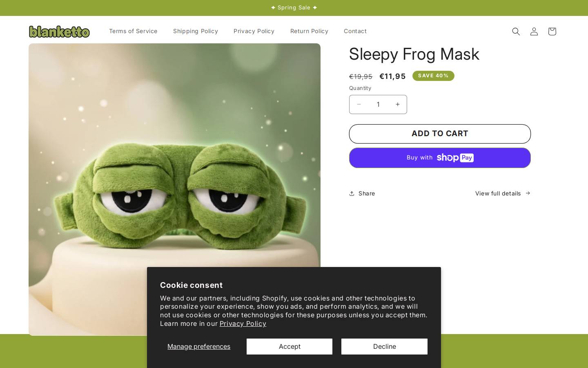The image size is (588, 368).
Task: Decline cookies in consent banner
Action: (x=384, y=346)
